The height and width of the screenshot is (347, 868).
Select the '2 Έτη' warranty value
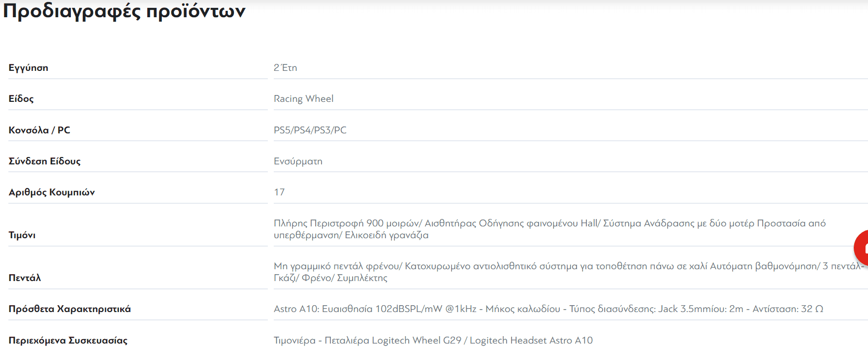(x=286, y=68)
